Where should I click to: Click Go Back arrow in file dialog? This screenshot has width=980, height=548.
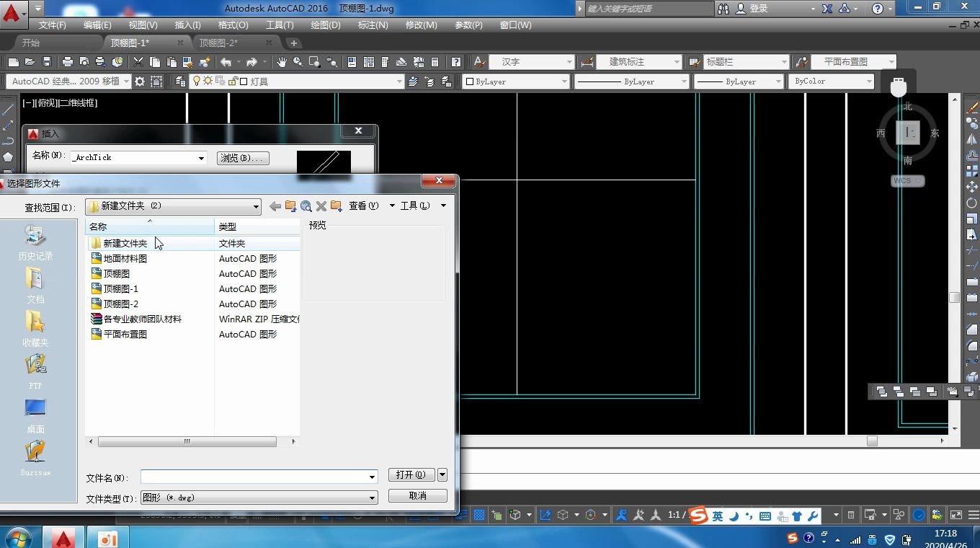point(275,206)
